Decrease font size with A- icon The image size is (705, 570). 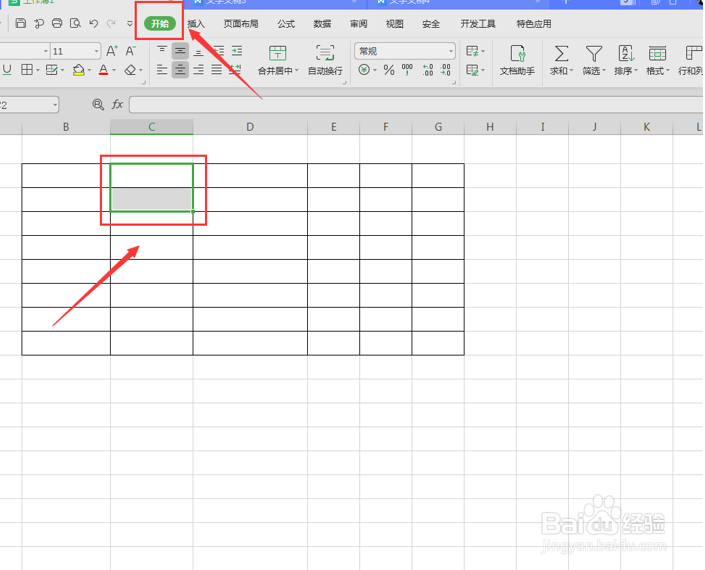coord(130,51)
